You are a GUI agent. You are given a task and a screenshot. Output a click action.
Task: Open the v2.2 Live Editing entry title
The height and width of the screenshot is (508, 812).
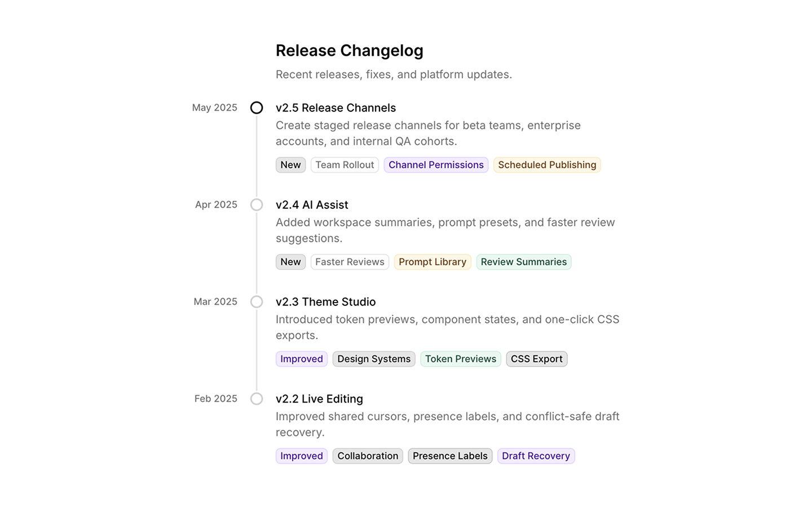pyautogui.click(x=319, y=399)
